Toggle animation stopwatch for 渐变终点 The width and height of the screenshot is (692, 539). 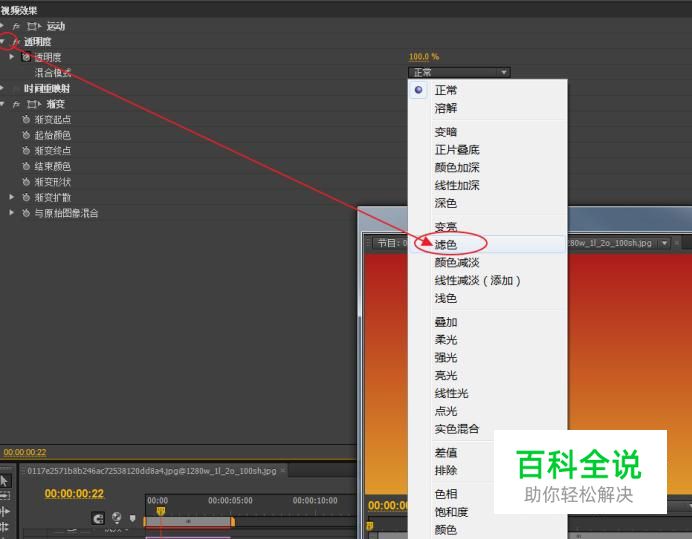(26, 151)
